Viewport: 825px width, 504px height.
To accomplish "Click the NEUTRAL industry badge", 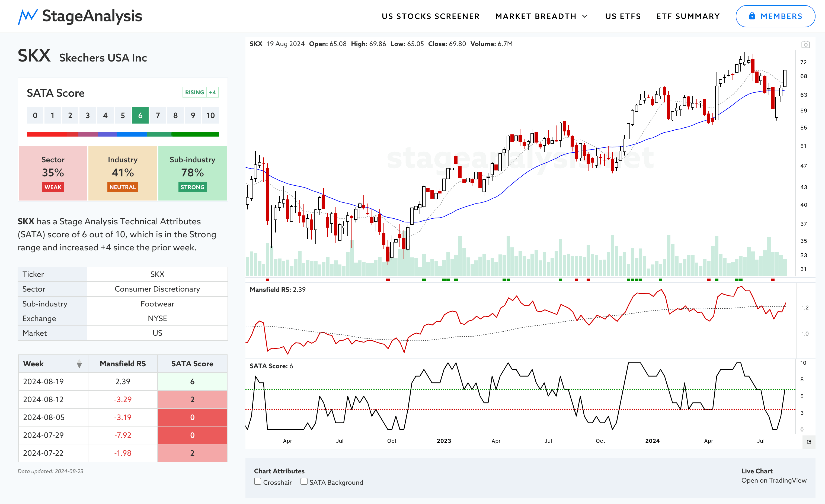I will tap(123, 187).
